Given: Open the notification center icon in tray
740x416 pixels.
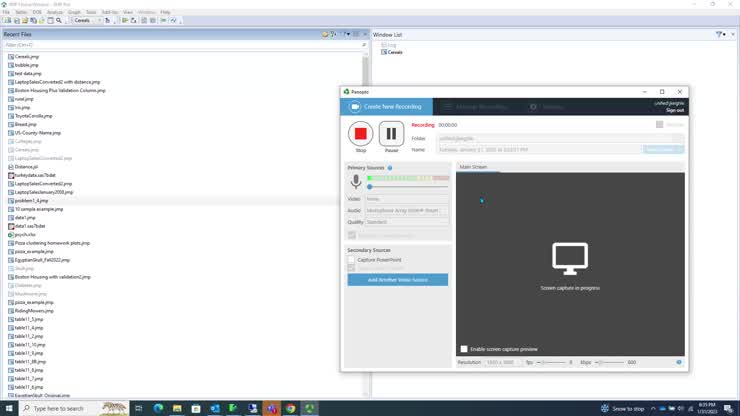Looking at the screenshot, I should (729, 408).
